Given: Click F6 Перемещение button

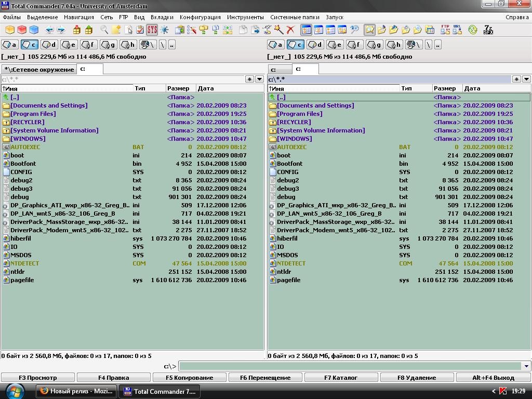Looking at the screenshot, I should click(x=265, y=378).
